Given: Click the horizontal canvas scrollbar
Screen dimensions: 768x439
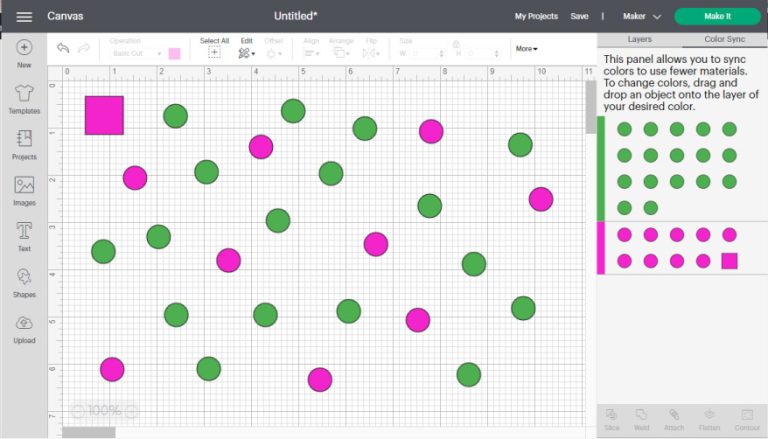Looking at the screenshot, I should tap(89, 432).
